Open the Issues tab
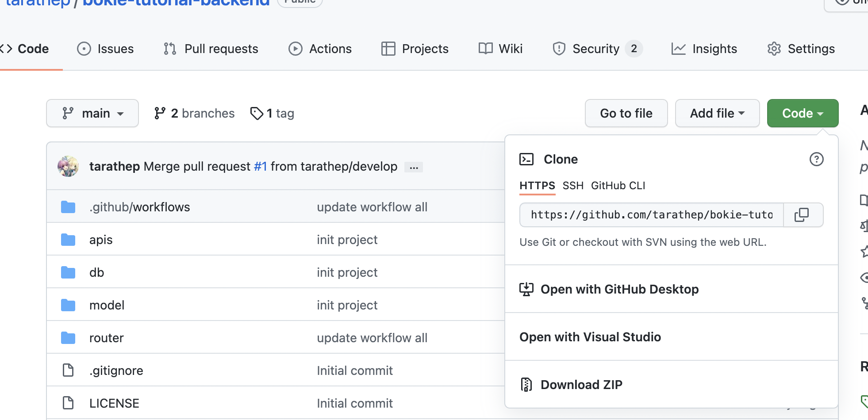 point(105,49)
